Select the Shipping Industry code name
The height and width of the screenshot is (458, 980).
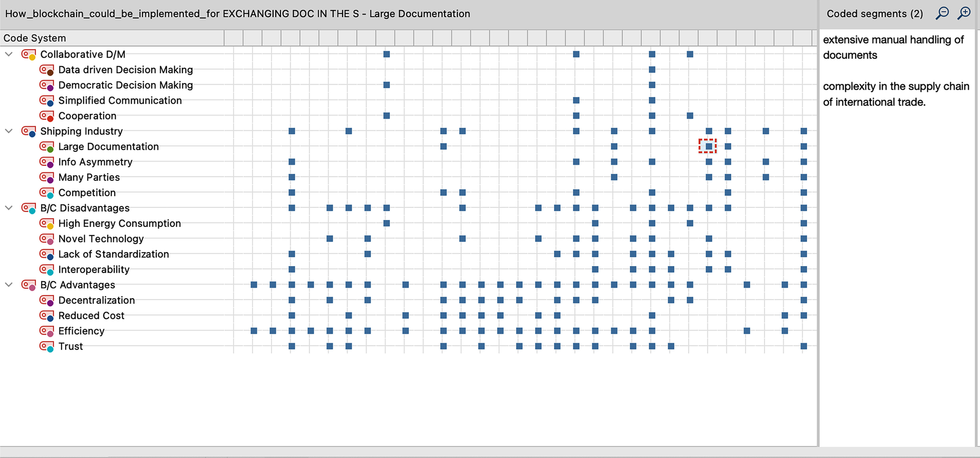pos(81,131)
